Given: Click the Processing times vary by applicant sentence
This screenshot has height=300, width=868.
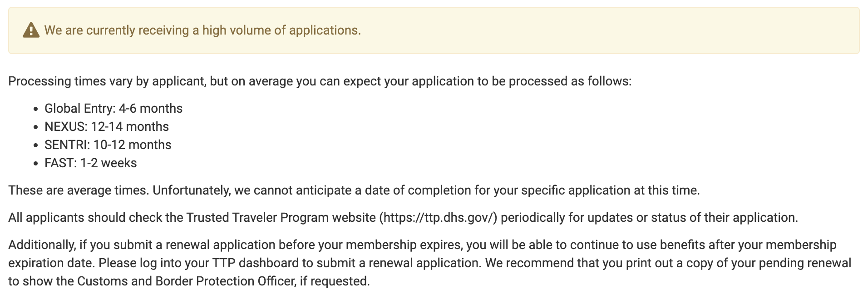Looking at the screenshot, I should (320, 81).
